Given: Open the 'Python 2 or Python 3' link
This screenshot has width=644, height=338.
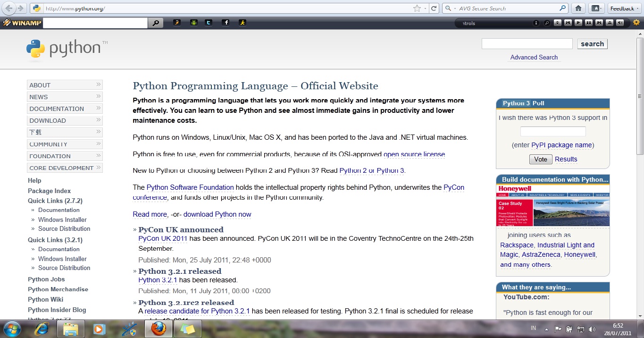Looking at the screenshot, I should (x=372, y=170).
